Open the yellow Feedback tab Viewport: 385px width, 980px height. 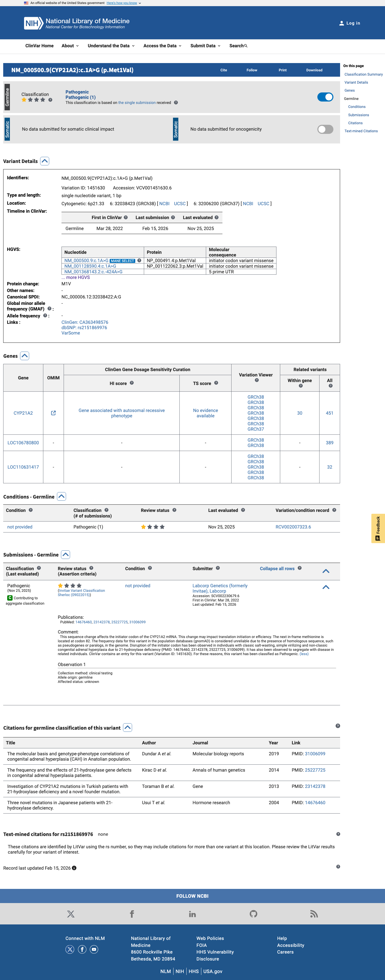pos(378,528)
